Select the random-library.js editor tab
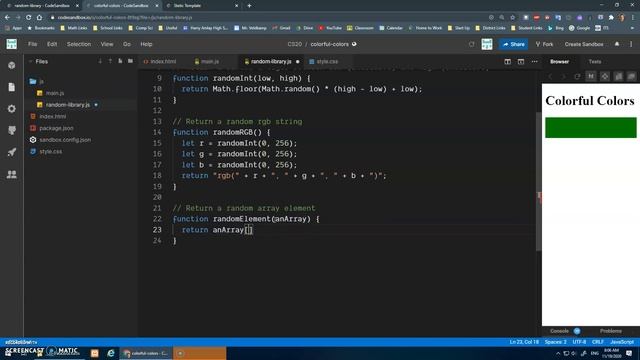The height and width of the screenshot is (360, 640). [x=271, y=62]
